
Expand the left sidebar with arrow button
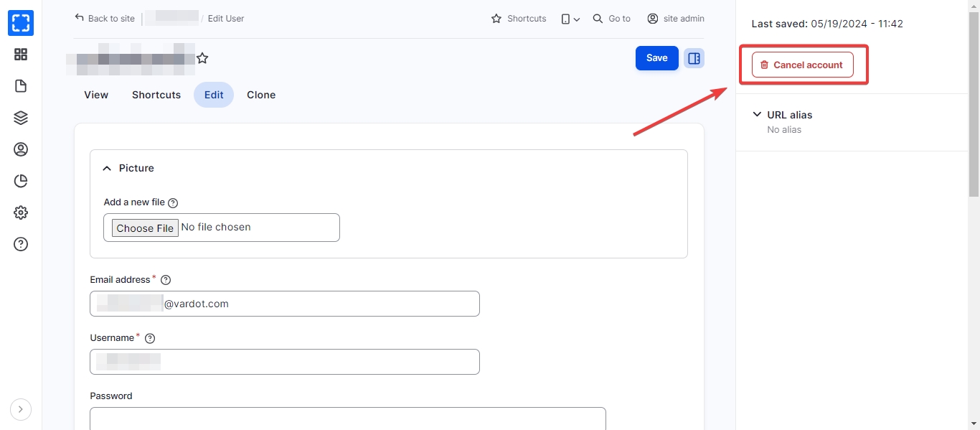tap(21, 409)
